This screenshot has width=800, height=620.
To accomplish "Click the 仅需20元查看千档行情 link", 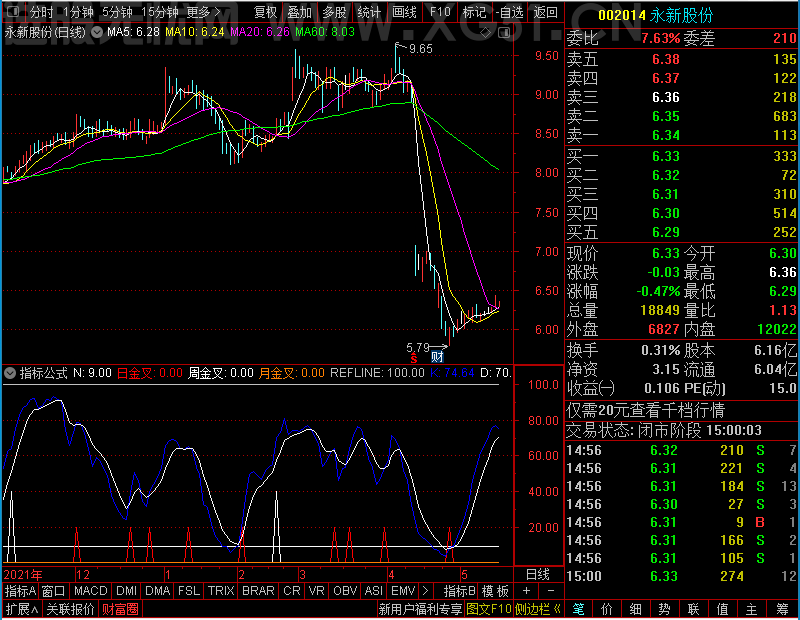I will point(645,410).
